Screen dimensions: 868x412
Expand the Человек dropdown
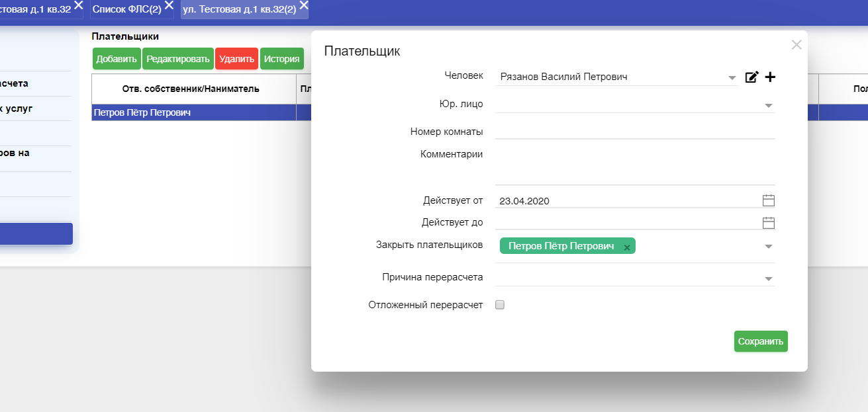coord(732,78)
